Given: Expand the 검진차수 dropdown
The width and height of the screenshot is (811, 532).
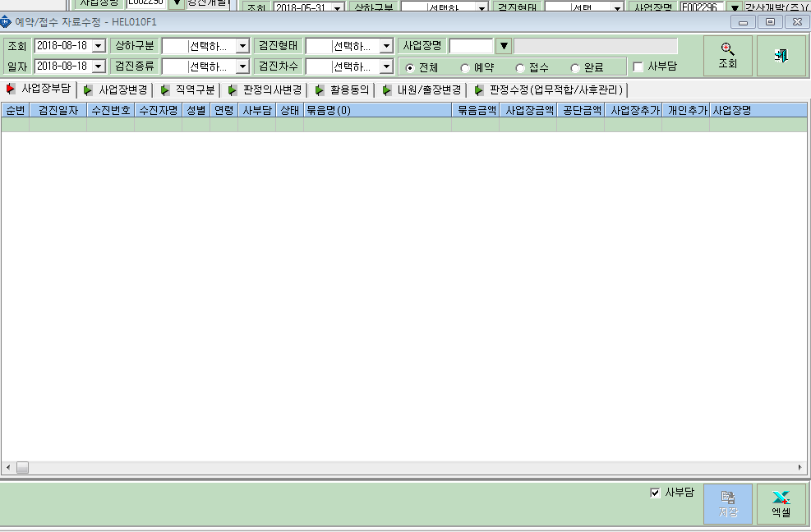Looking at the screenshot, I should coord(386,66).
